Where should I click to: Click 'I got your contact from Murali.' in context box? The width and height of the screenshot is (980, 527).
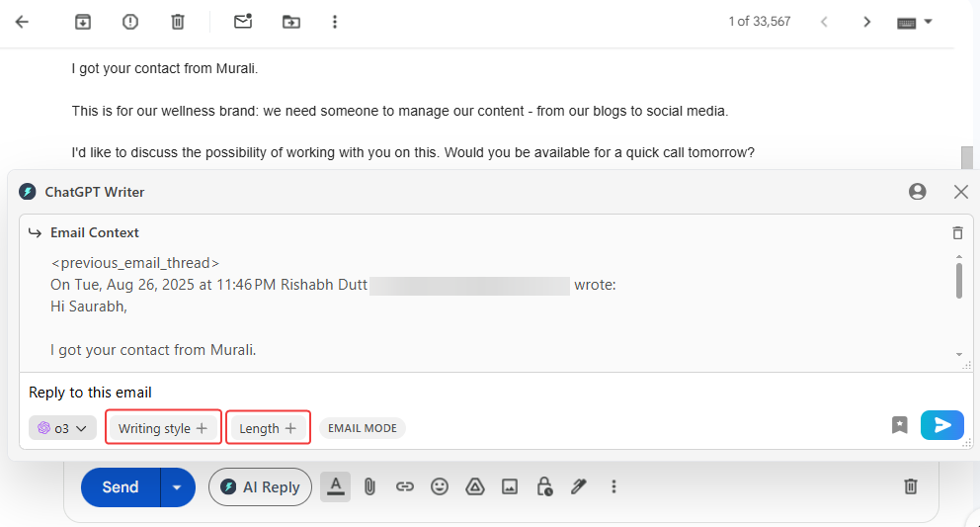153,350
